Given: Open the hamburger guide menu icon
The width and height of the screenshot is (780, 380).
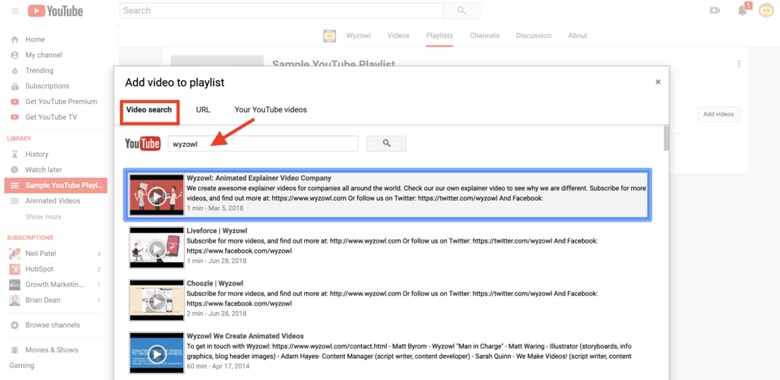Looking at the screenshot, I should [x=15, y=10].
